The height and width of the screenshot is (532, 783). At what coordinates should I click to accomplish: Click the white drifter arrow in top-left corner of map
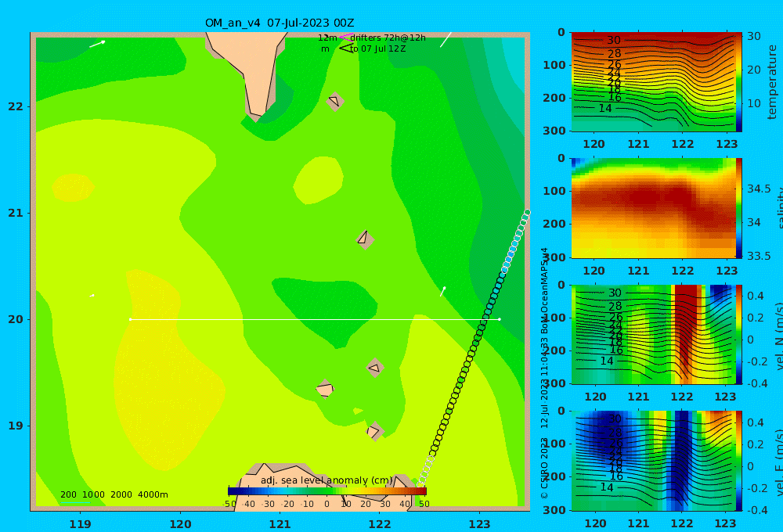(x=97, y=45)
